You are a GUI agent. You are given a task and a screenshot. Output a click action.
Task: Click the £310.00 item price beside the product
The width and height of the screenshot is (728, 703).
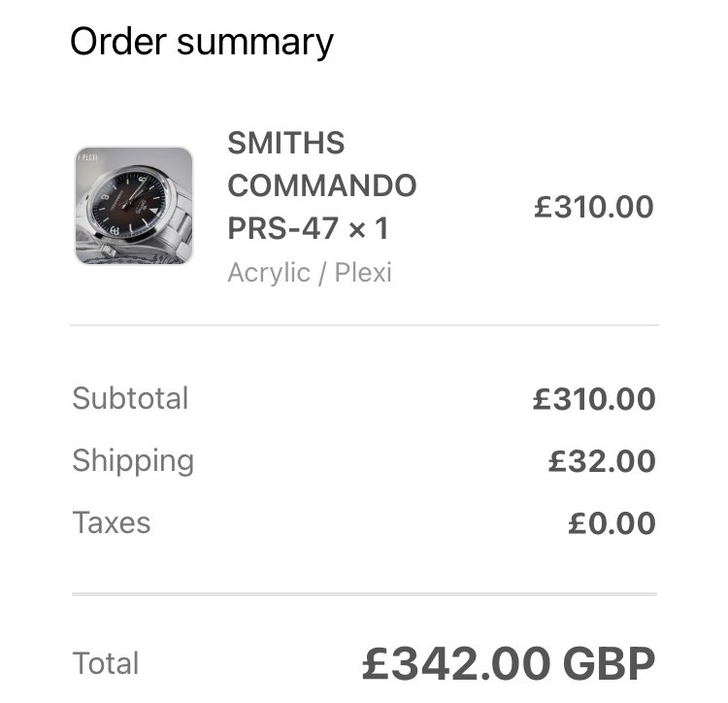594,207
